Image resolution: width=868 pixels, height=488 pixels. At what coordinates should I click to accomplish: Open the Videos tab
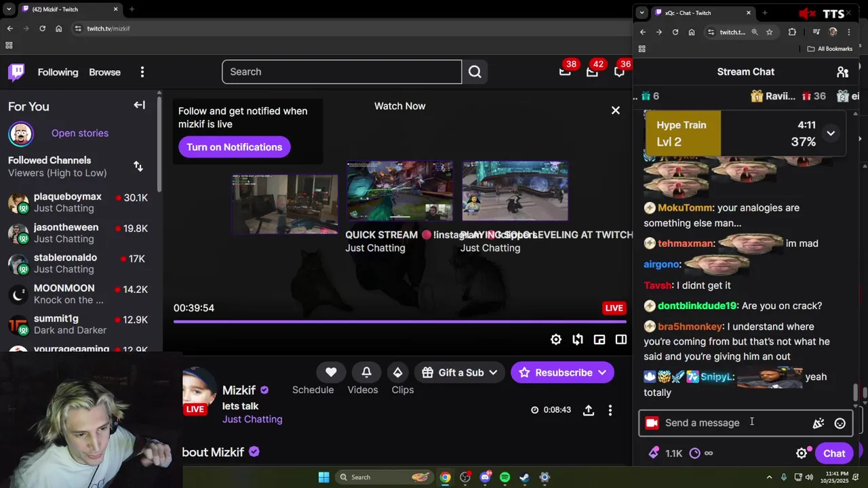tap(363, 390)
